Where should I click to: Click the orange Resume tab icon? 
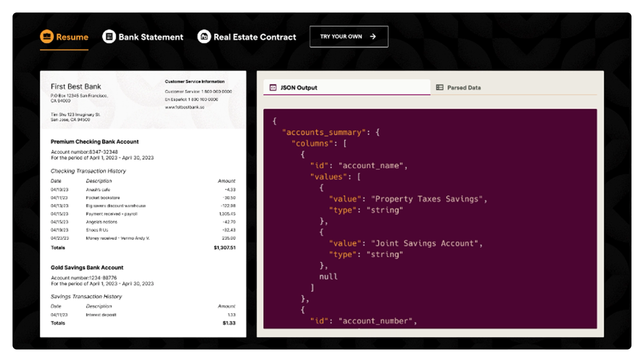(47, 37)
